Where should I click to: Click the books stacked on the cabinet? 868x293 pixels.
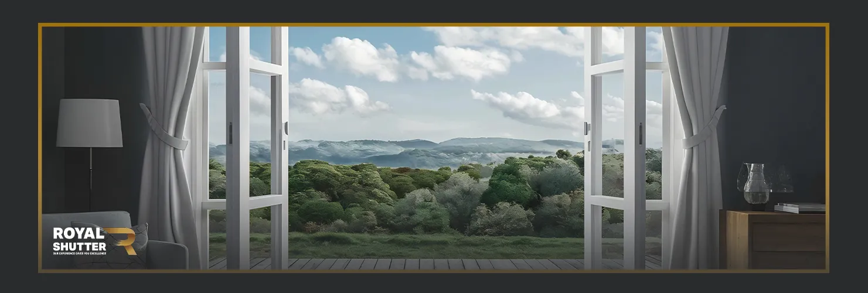799,207
